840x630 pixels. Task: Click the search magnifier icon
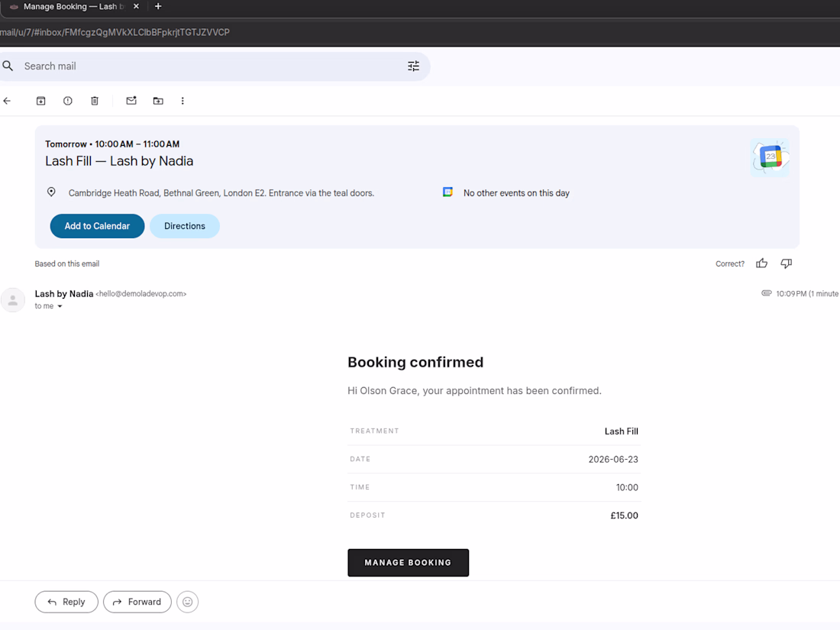[8, 66]
